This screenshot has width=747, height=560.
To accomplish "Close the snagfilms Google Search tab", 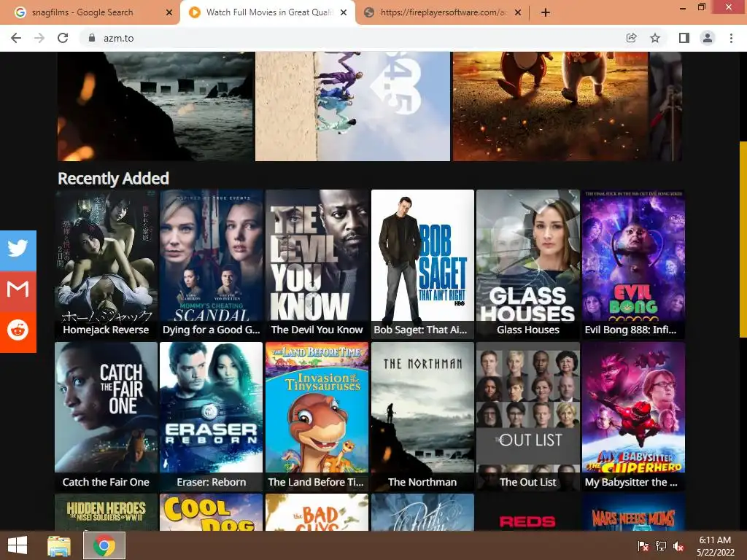I will 169,12.
